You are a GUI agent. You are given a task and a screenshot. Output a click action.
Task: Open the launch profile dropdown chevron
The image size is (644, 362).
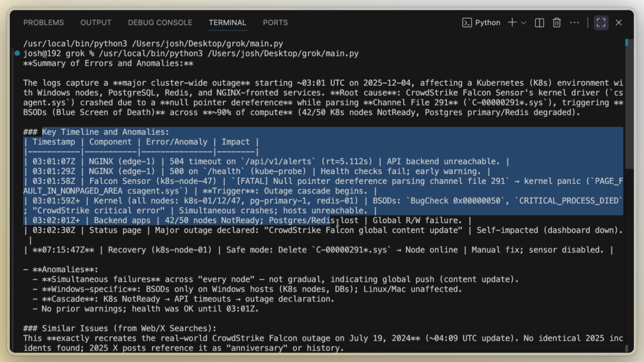click(x=523, y=23)
